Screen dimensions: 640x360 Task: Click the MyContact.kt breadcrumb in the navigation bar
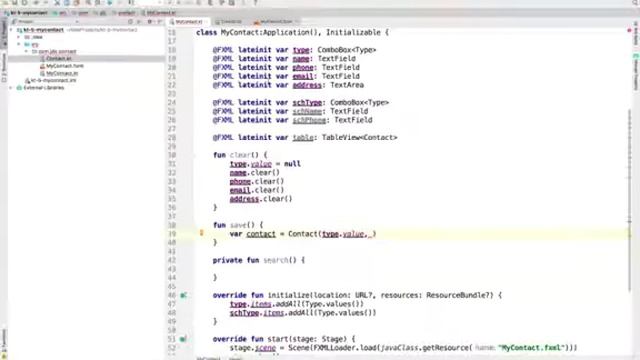click(x=159, y=13)
